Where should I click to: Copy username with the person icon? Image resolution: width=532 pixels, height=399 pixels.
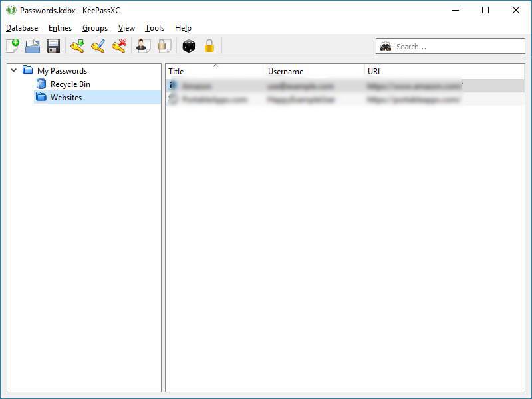coord(143,46)
